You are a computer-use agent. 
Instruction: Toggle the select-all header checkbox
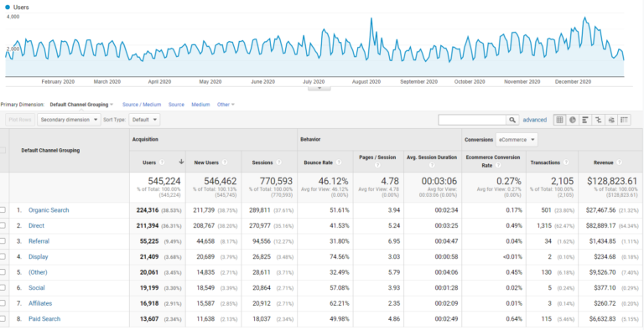coord(3,150)
